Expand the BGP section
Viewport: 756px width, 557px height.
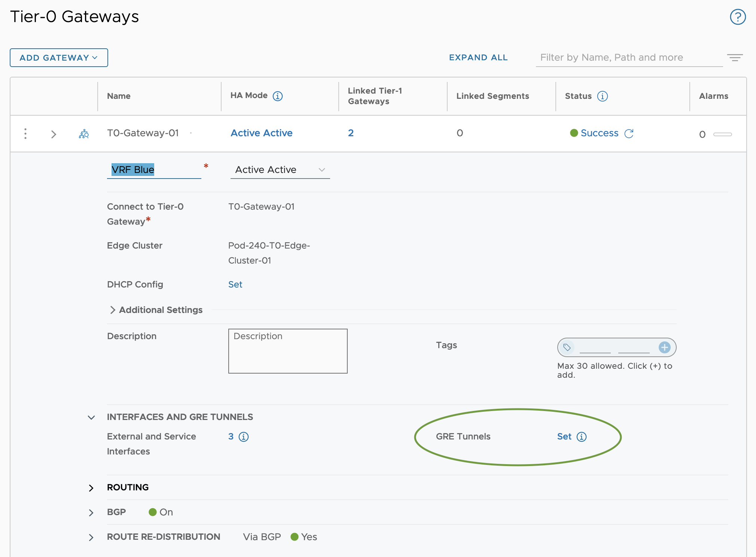click(91, 512)
